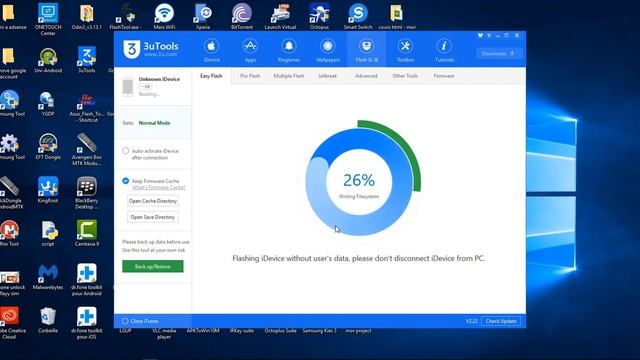This screenshot has height=360, width=640.
Task: Open the Toolbox wrench section
Action: (x=405, y=50)
